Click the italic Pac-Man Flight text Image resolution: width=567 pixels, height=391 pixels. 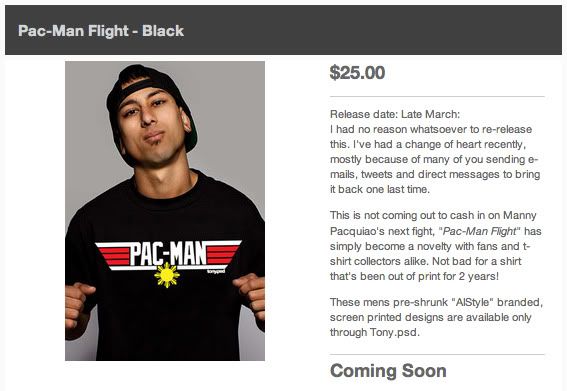479,231
